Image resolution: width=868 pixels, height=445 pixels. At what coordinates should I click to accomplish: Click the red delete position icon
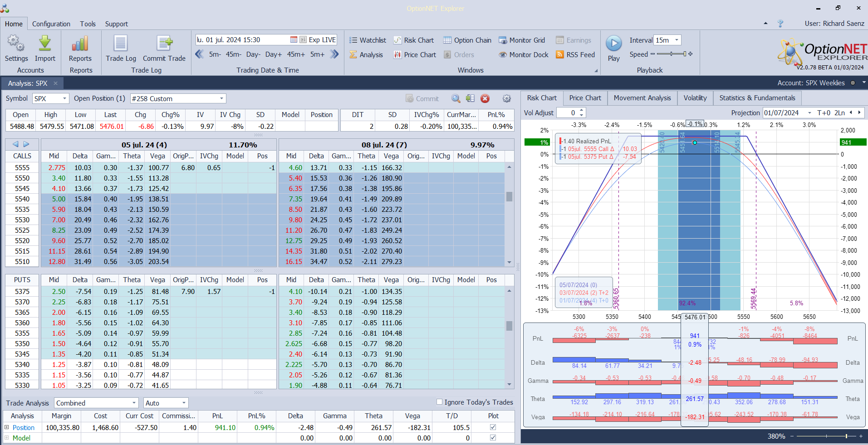pos(485,98)
